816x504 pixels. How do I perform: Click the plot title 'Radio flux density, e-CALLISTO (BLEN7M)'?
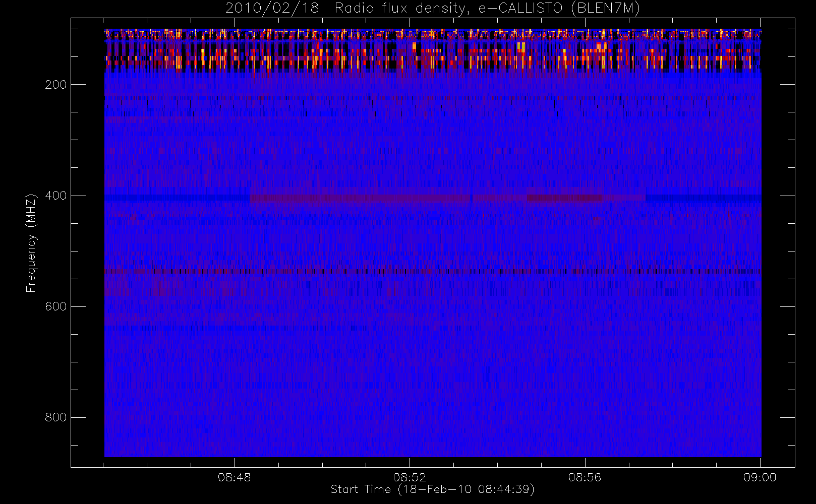pos(487,8)
